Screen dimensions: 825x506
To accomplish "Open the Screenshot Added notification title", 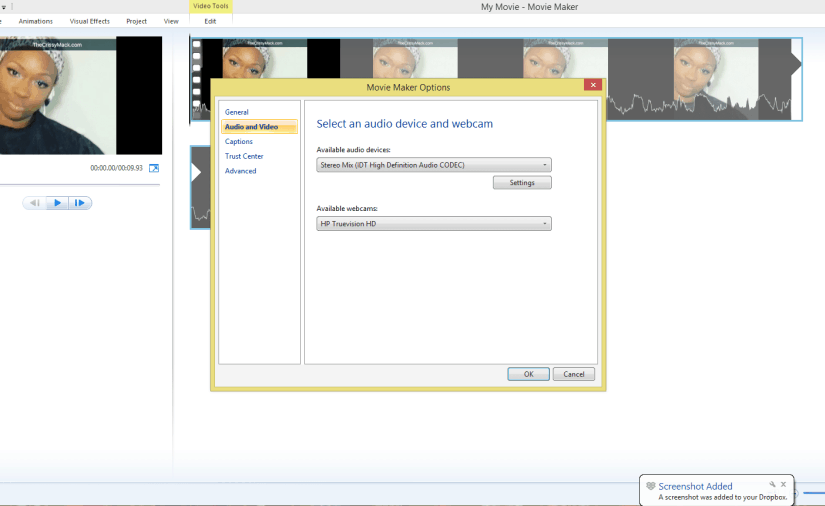I will [695, 487].
